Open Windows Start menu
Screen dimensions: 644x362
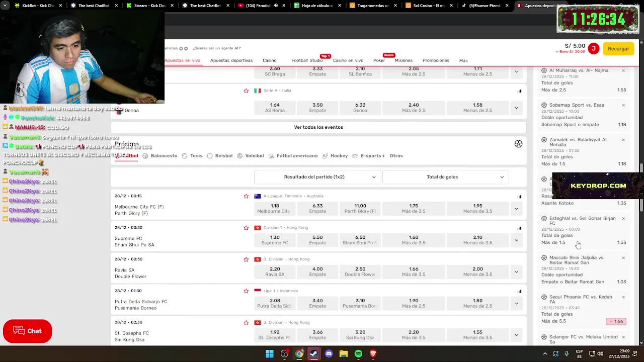[270, 354]
